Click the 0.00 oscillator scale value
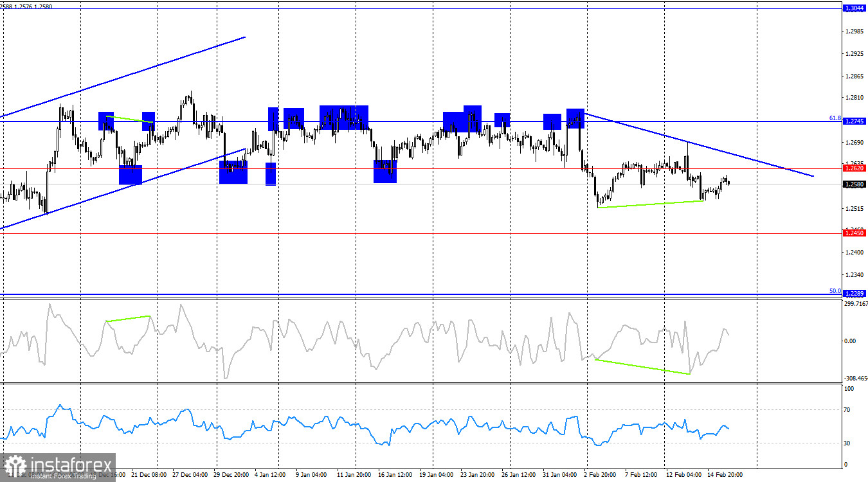Viewport: 868px width, 482px height. click(850, 341)
